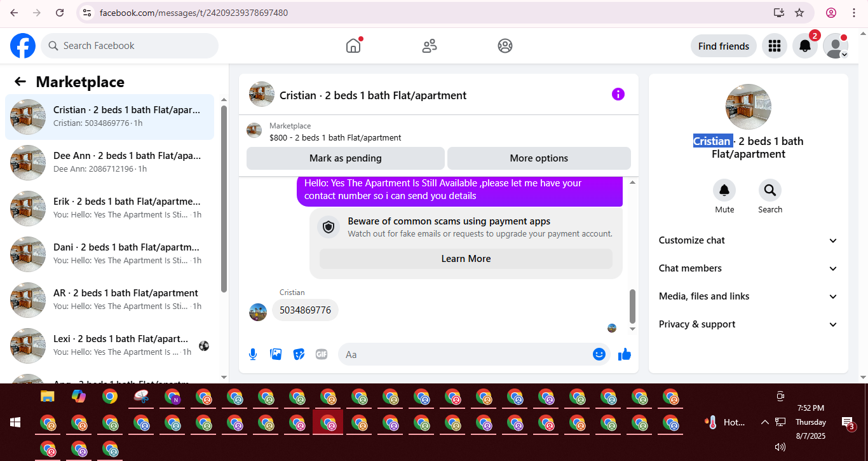
Task: Focus the Search Facebook field
Action: coord(130,46)
